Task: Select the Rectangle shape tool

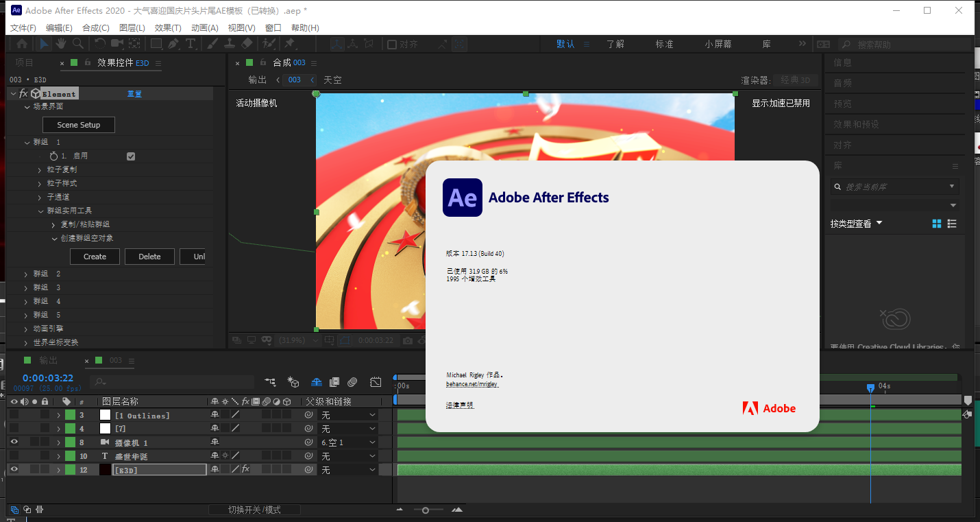Action: click(x=156, y=43)
